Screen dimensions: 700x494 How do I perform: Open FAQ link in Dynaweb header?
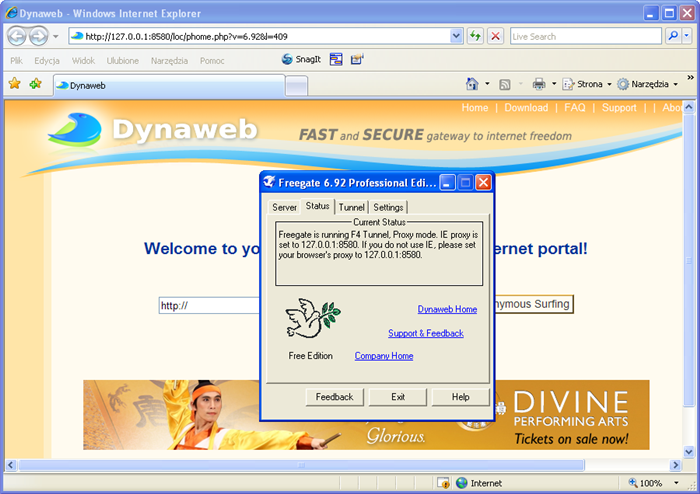[x=575, y=108]
